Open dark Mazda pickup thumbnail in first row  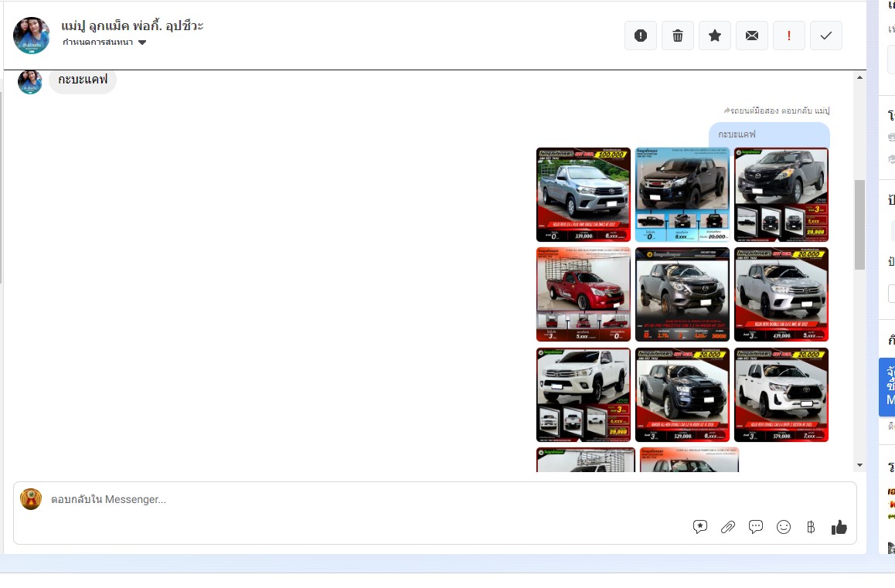pyautogui.click(x=781, y=195)
